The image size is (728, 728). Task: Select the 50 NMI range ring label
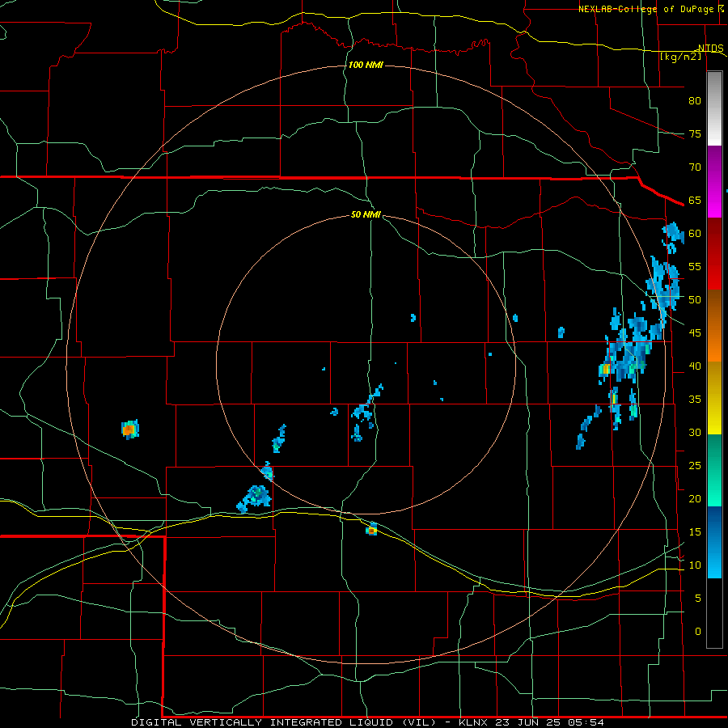click(x=366, y=214)
